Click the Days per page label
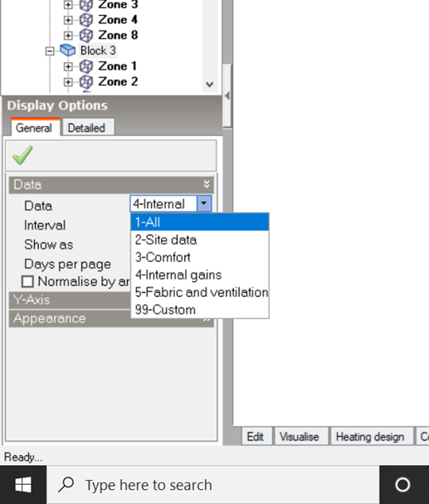 coord(67,264)
